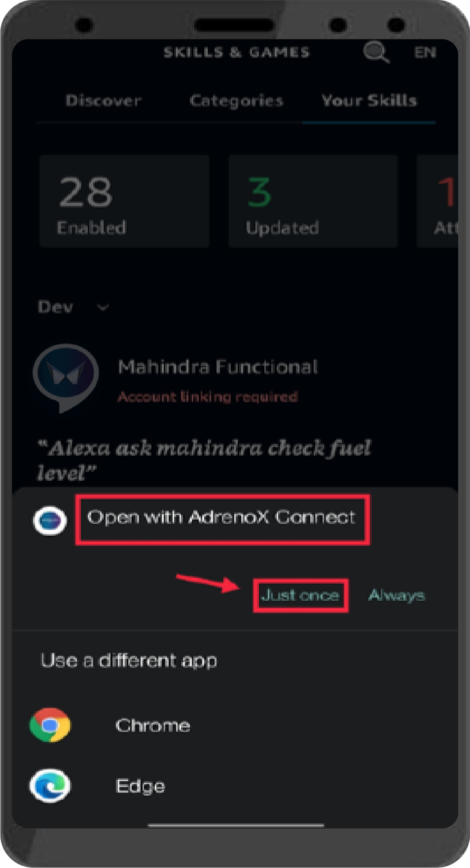
Task: Open the 3 Updated skills card
Action: point(313,201)
